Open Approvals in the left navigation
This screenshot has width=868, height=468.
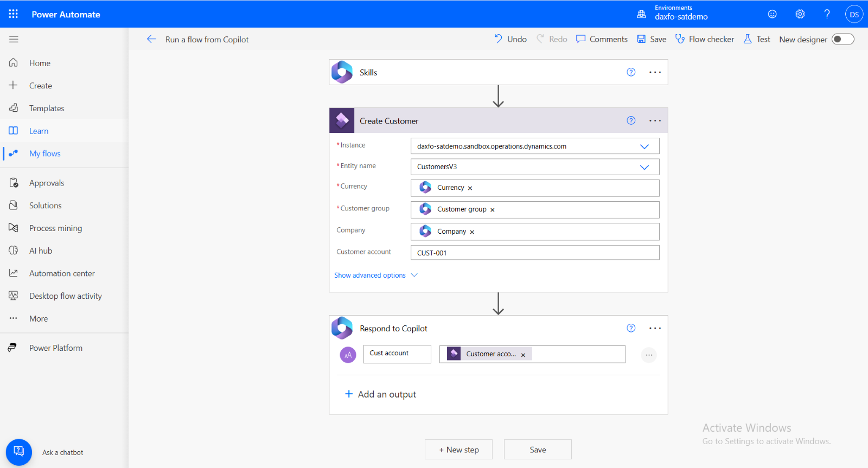[47, 183]
